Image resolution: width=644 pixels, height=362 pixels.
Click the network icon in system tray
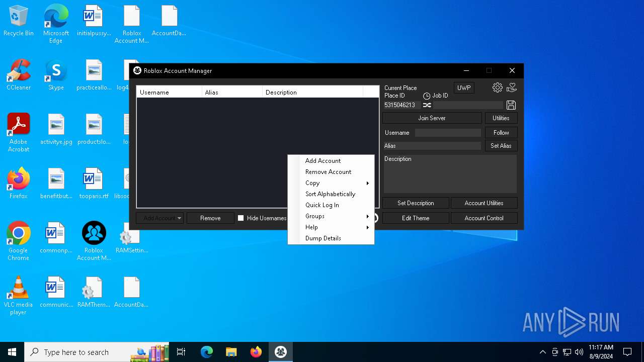tap(567, 352)
